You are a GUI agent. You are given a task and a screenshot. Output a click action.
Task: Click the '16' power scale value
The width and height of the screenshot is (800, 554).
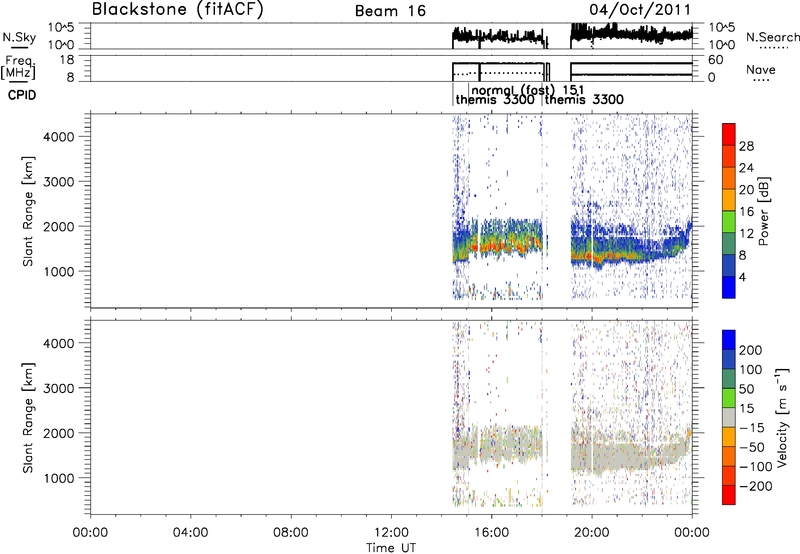click(746, 212)
